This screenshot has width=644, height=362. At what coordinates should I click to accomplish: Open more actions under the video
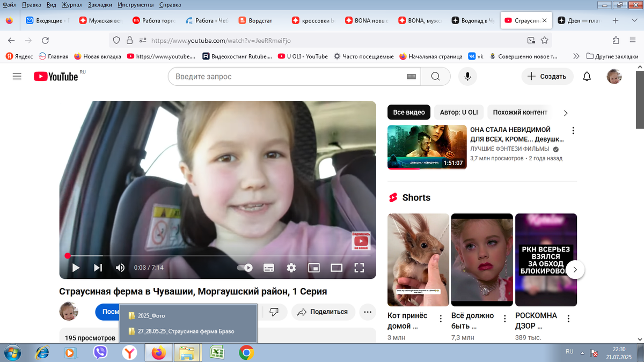click(x=367, y=312)
